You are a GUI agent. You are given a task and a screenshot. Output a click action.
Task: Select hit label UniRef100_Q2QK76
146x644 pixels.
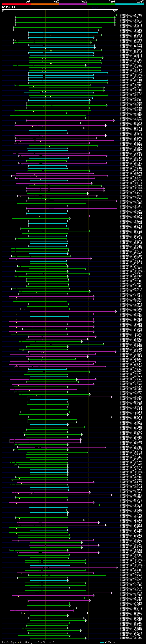click(x=131, y=95)
